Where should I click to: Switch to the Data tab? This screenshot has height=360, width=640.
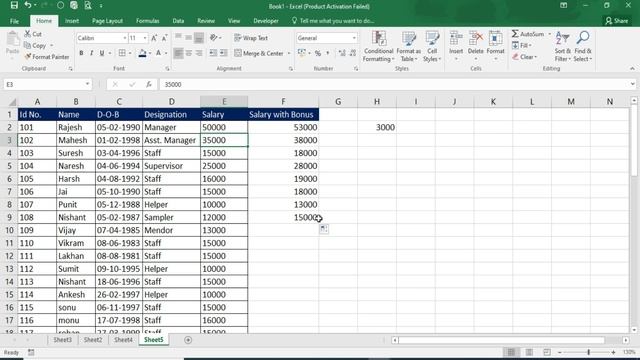pyautogui.click(x=178, y=21)
